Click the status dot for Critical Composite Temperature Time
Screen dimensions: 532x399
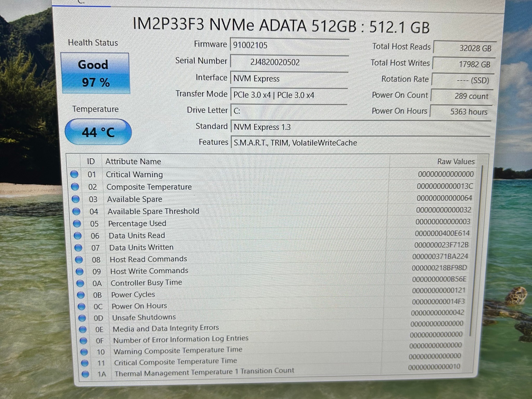(x=85, y=363)
